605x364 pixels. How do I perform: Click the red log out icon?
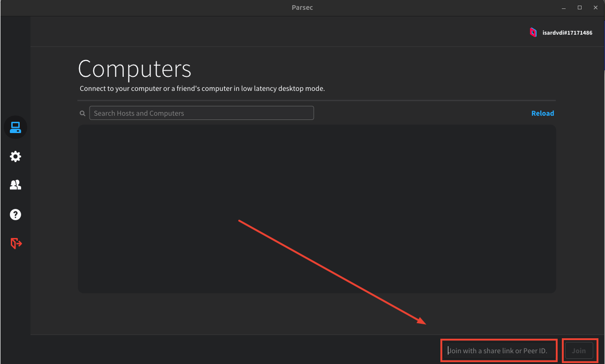coord(16,243)
